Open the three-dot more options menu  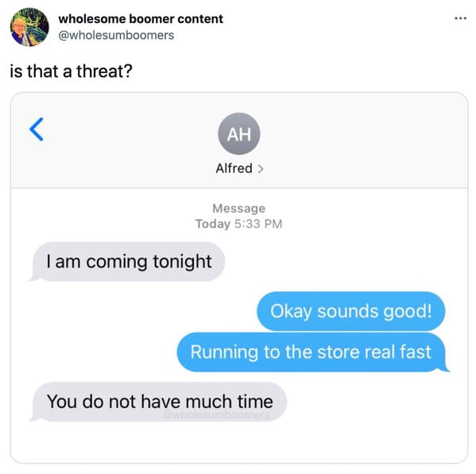point(460,18)
